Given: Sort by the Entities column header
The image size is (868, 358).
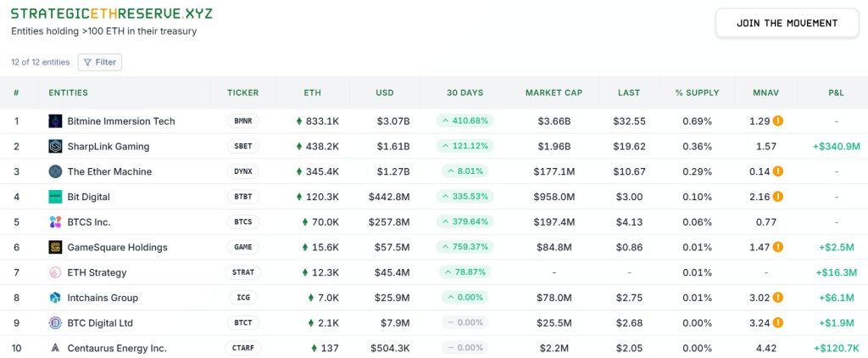Looking at the screenshot, I should tap(68, 92).
